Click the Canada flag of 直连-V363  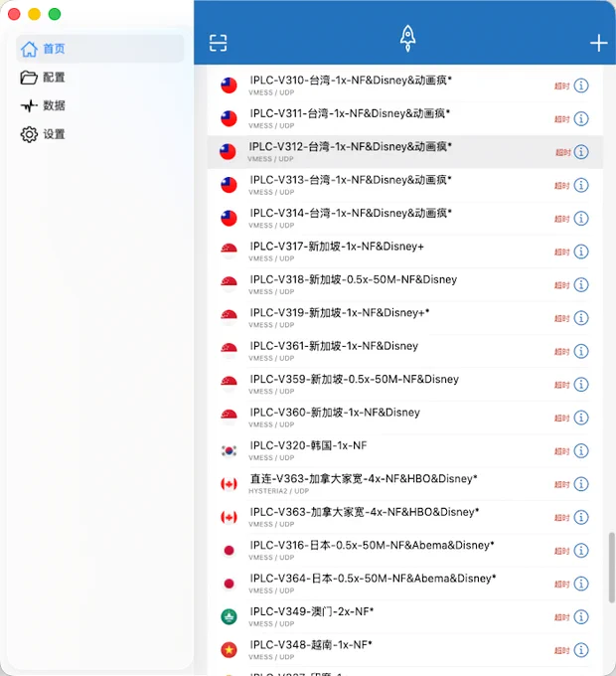229,484
